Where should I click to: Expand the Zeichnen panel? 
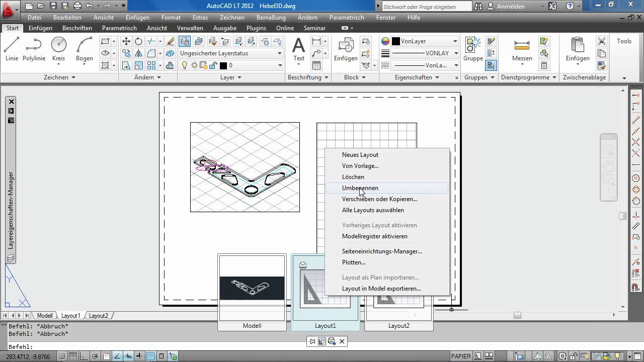pyautogui.click(x=59, y=77)
